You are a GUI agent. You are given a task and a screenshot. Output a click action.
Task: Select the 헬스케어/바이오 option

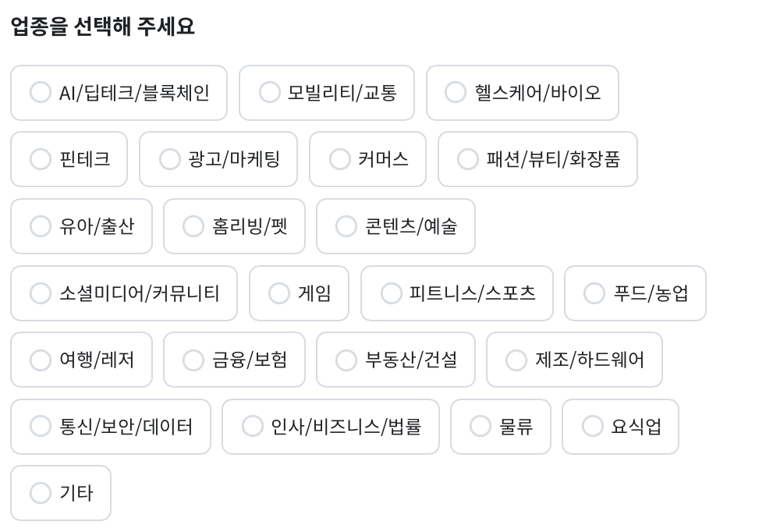pyautogui.click(x=456, y=93)
